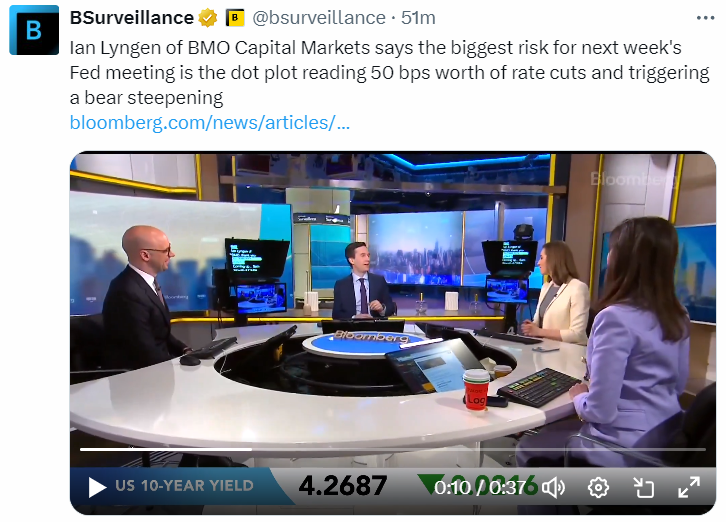Open the tweet's three-dot more menu
The image size is (726, 522).
(705, 18)
